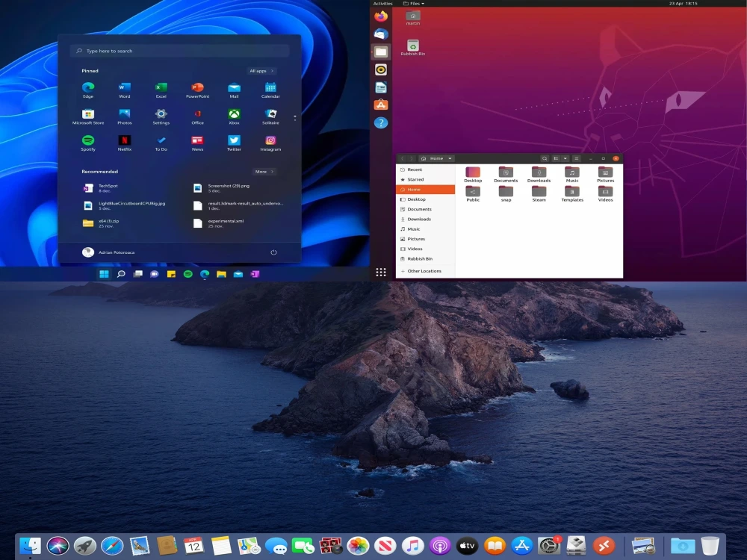
Task: Open the Photos app in Start menu
Action: click(124, 116)
